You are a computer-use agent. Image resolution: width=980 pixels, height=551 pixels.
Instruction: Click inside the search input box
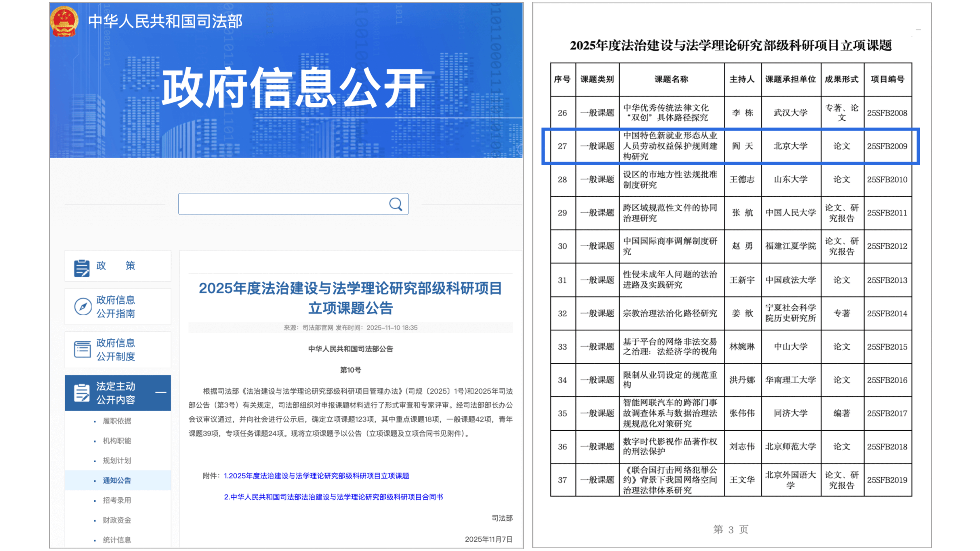[x=282, y=204]
